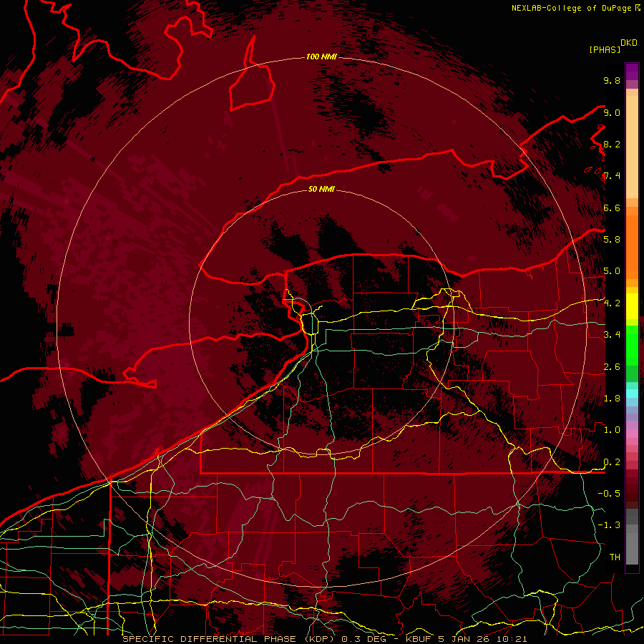Click the [PHAS] units label
Viewport: 644px width, 644px height.
[605, 50]
